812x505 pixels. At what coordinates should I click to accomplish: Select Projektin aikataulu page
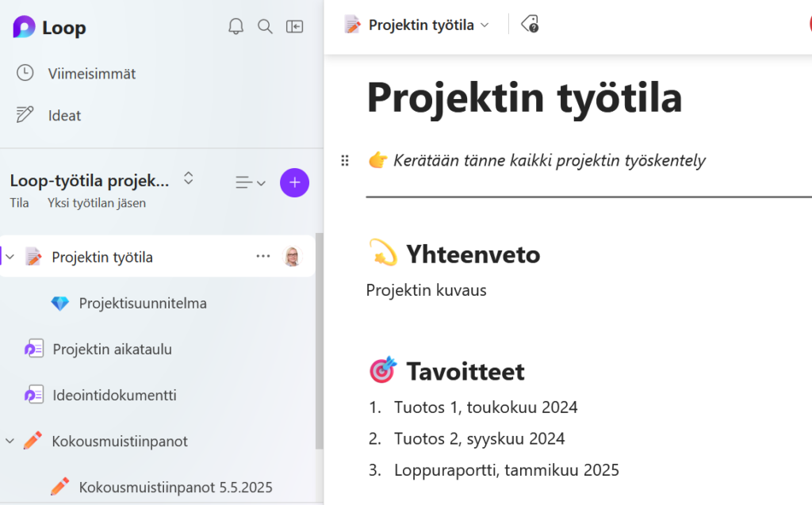(x=112, y=350)
